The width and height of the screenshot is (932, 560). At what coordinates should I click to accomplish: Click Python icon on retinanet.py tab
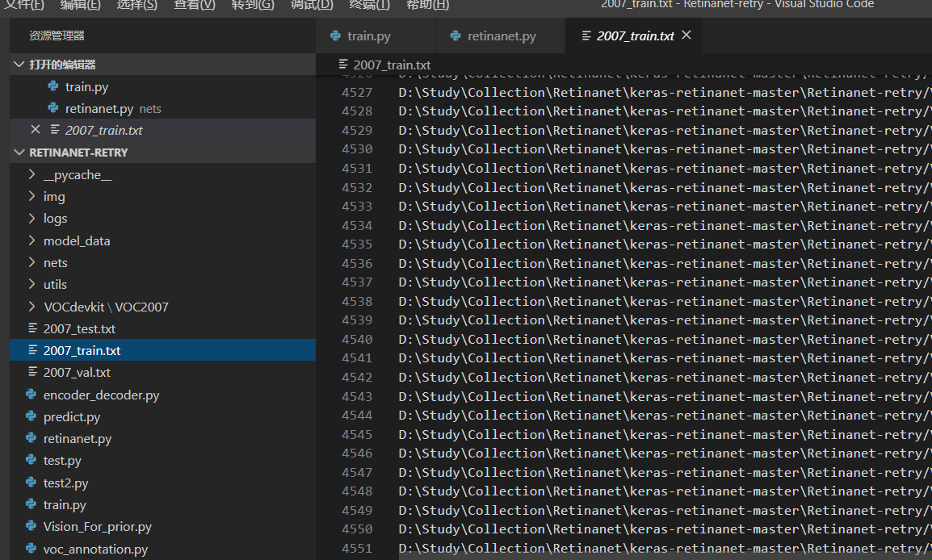[x=456, y=36]
